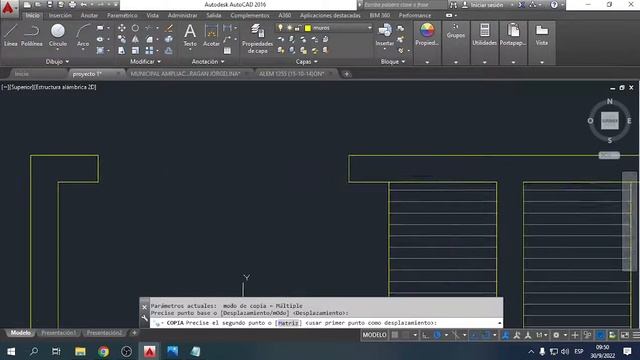
Task: Click the Borrar eraser icon
Action: click(169, 28)
